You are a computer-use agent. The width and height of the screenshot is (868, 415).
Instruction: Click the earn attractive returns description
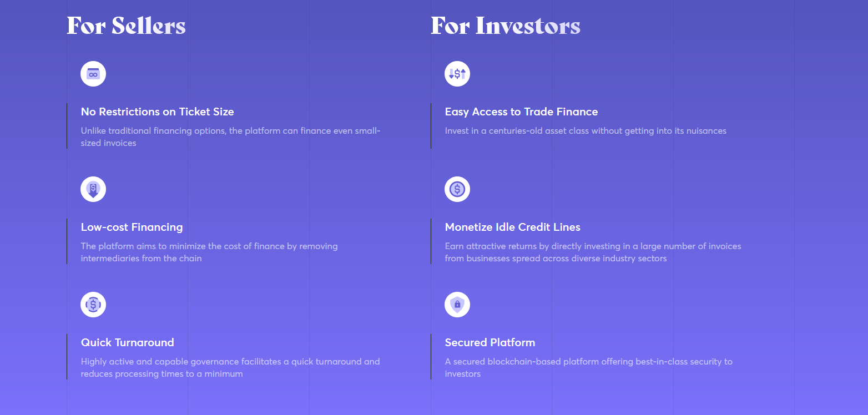593,252
